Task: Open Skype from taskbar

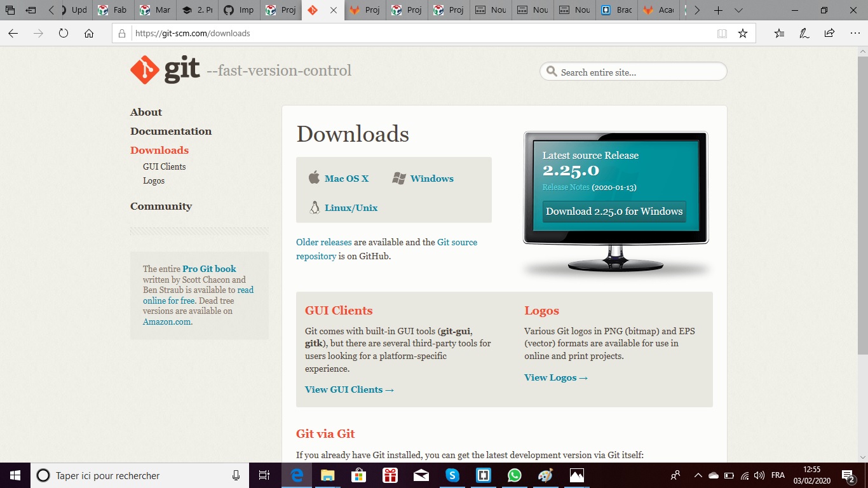Action: 452,475
